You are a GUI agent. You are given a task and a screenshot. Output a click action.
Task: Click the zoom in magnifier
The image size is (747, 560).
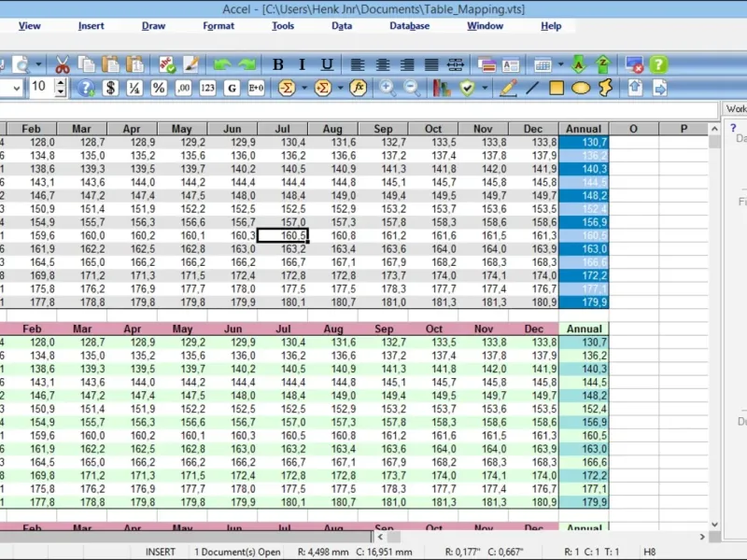point(387,88)
